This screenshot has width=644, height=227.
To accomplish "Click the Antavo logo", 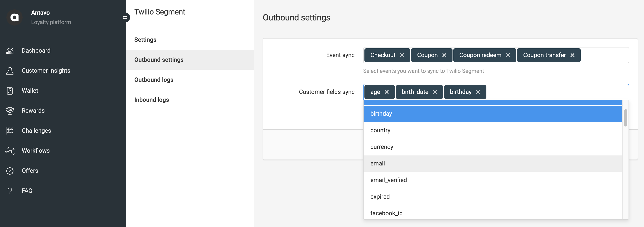I will click(15, 17).
